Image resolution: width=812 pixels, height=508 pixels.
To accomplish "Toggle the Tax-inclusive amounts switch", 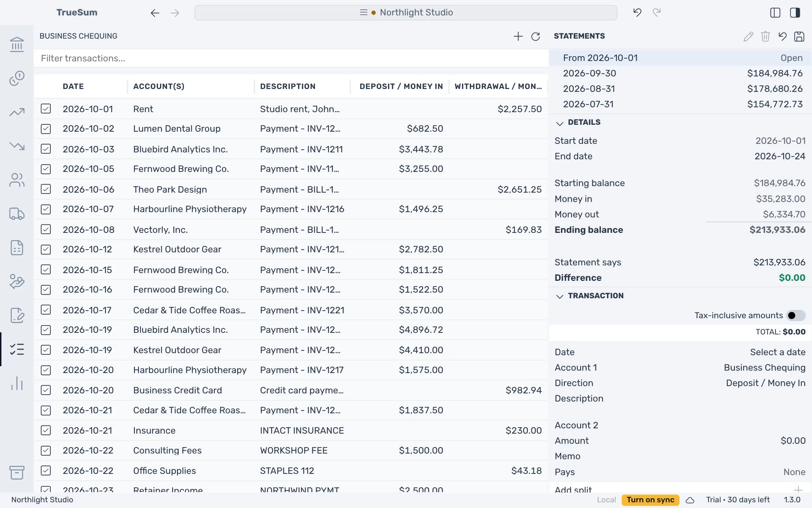I will click(796, 315).
